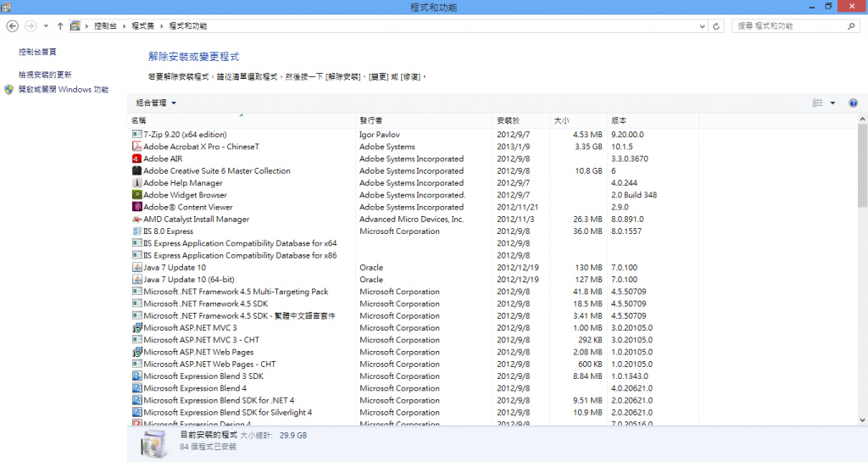The width and height of the screenshot is (868, 462).
Task: Open the 組合管理 dropdown menu
Action: 156,103
